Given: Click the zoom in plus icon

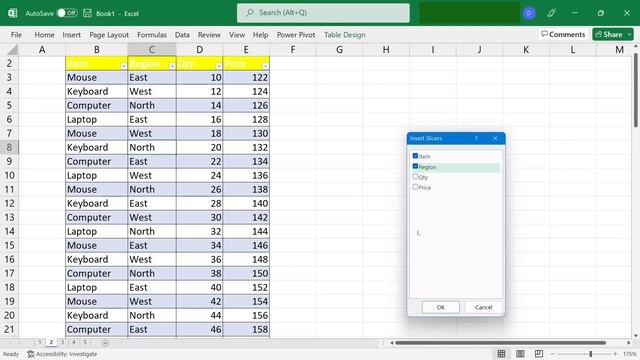Looking at the screenshot, I should [615, 354].
